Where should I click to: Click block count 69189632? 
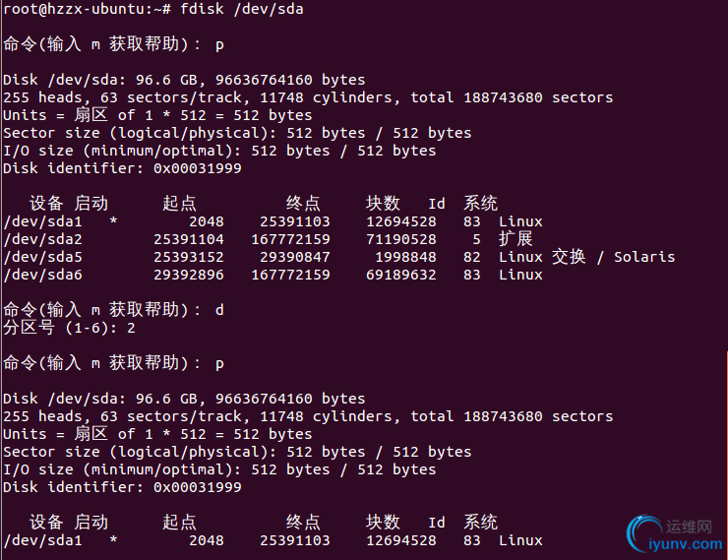[x=401, y=275]
